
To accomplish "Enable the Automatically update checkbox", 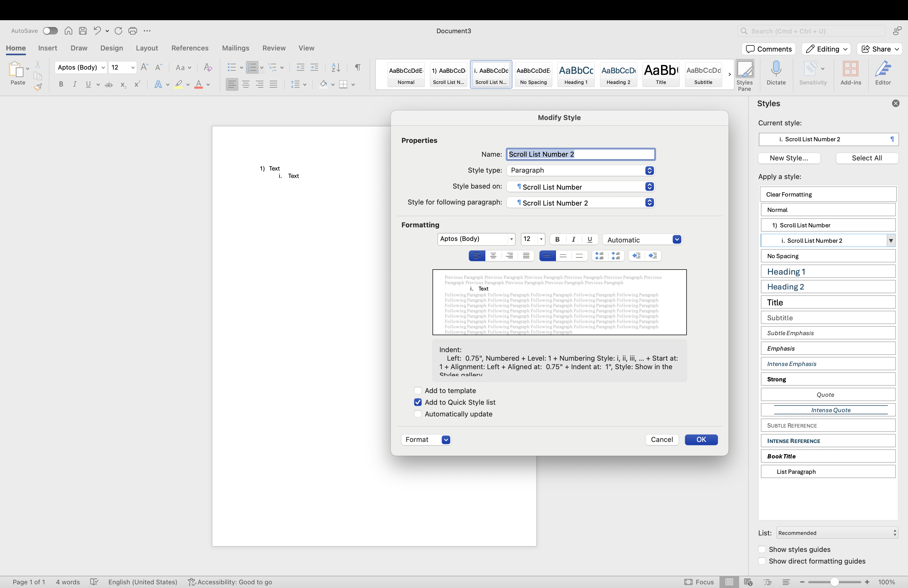I will point(418,414).
